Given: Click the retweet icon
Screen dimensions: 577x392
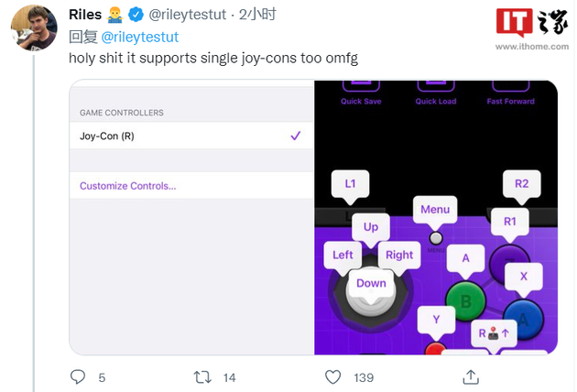Looking at the screenshot, I should [x=203, y=376].
